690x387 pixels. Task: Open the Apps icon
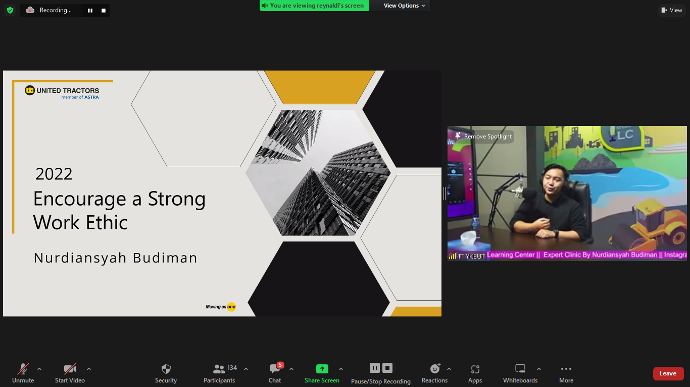pos(475,369)
